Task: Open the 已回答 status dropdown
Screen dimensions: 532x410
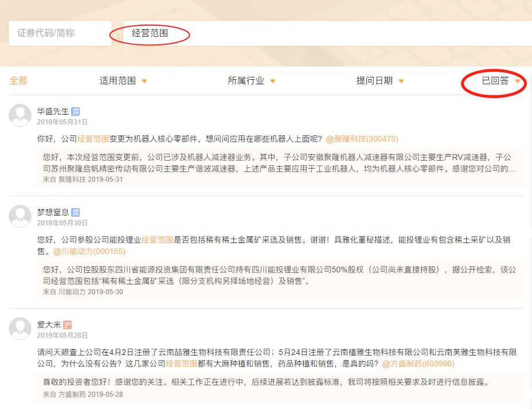Action: [x=501, y=81]
